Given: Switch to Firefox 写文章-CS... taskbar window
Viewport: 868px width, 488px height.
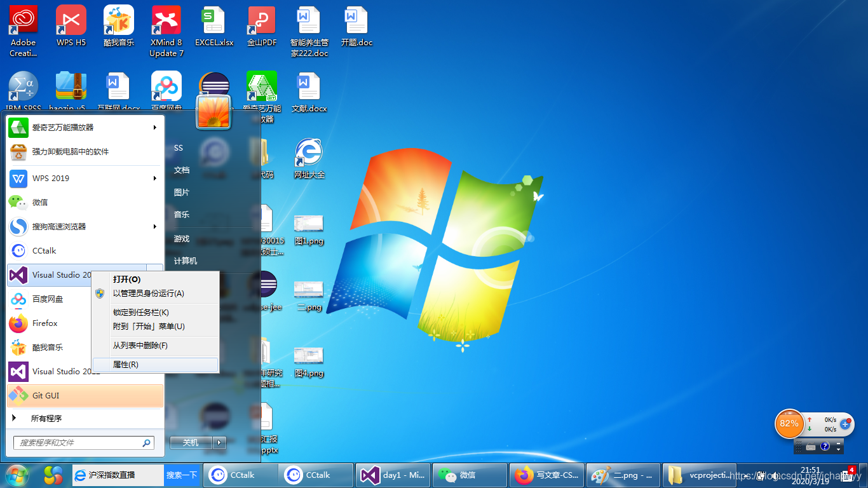Looking at the screenshot, I should pos(547,475).
